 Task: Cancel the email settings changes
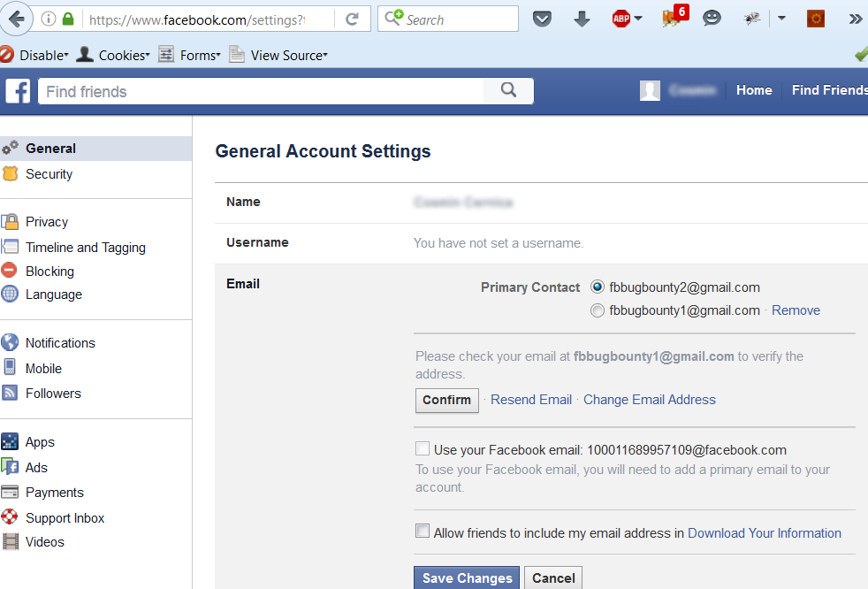click(x=553, y=578)
